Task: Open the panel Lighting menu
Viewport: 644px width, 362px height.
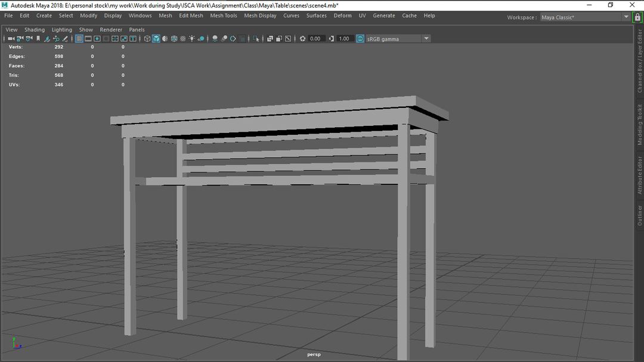Action: click(x=61, y=30)
